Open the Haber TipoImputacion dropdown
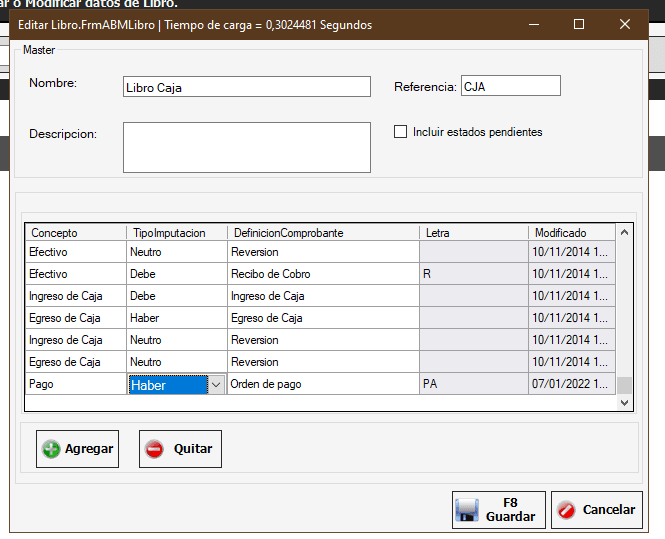 tap(215, 385)
